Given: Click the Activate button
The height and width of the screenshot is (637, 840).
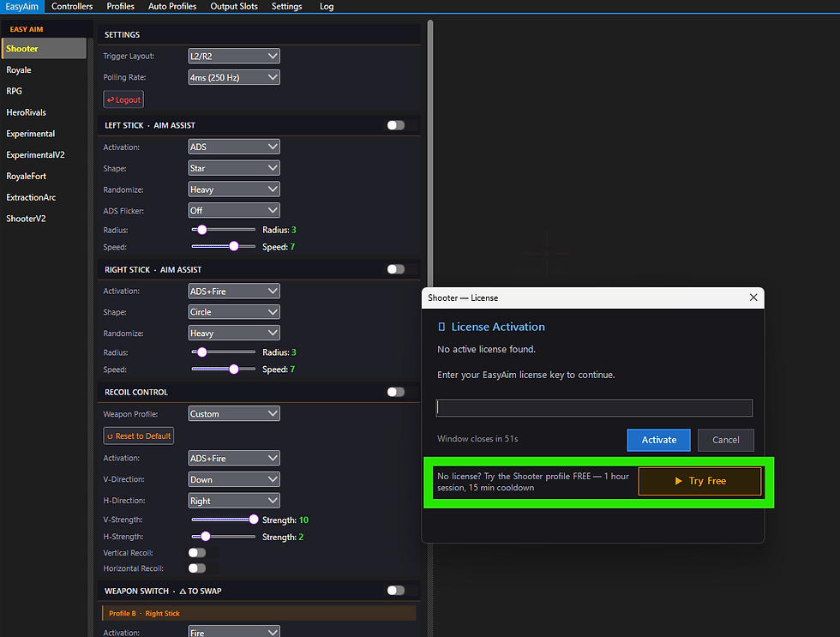Looking at the screenshot, I should pyautogui.click(x=658, y=440).
